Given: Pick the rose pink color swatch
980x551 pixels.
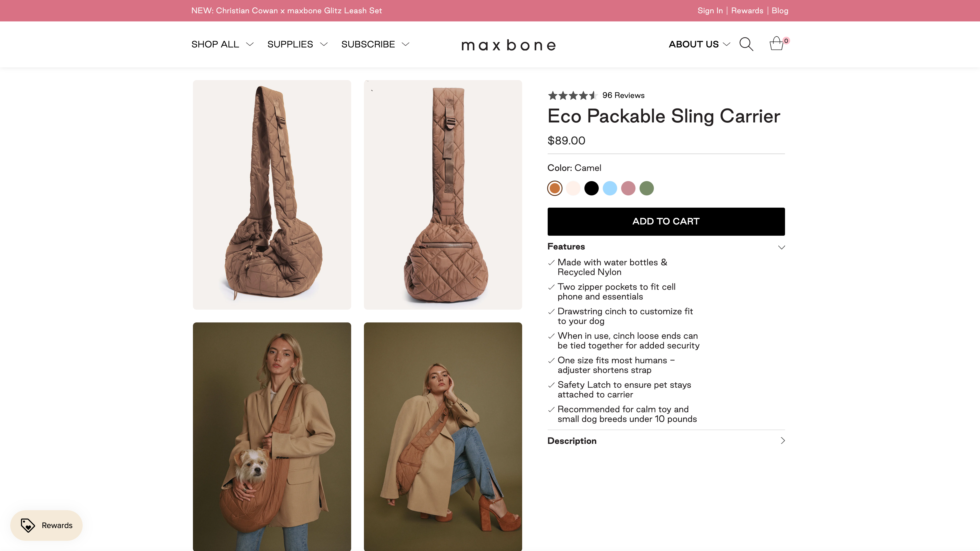Looking at the screenshot, I should [x=628, y=188].
